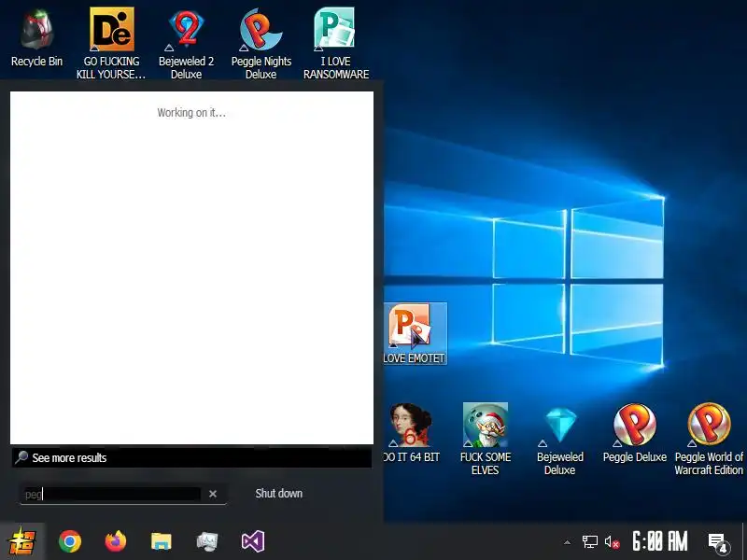Open File Explorer from taskbar

tap(162, 541)
